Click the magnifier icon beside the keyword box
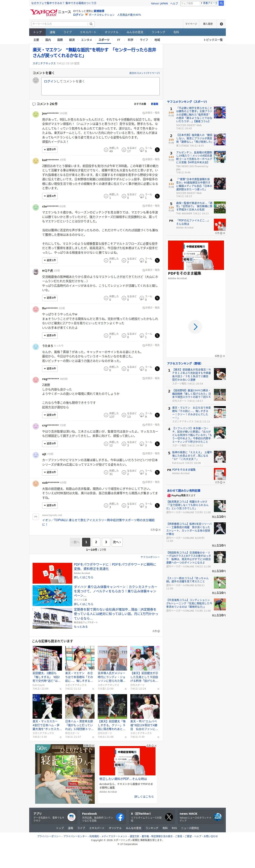The height and width of the screenshot is (868, 255). [x=91, y=24]
